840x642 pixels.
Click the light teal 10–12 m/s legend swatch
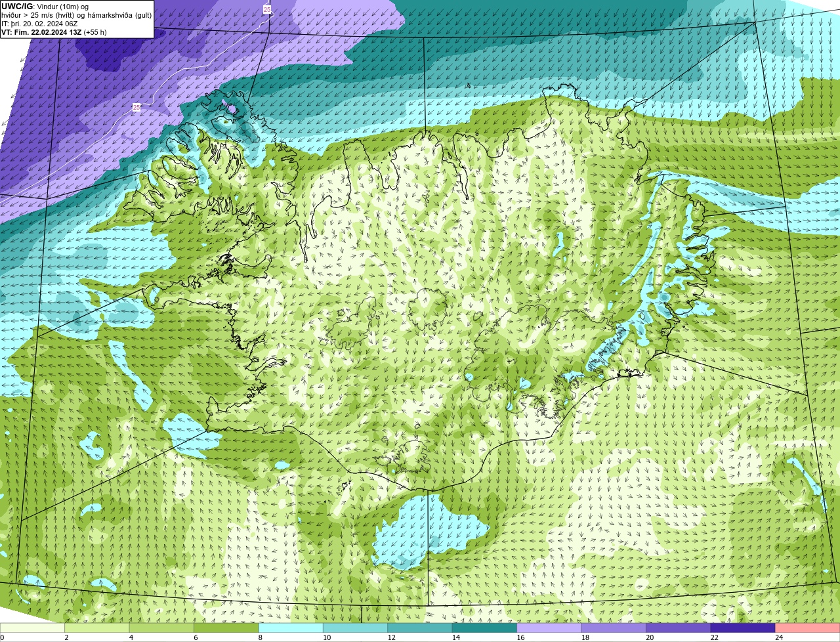coord(356,628)
